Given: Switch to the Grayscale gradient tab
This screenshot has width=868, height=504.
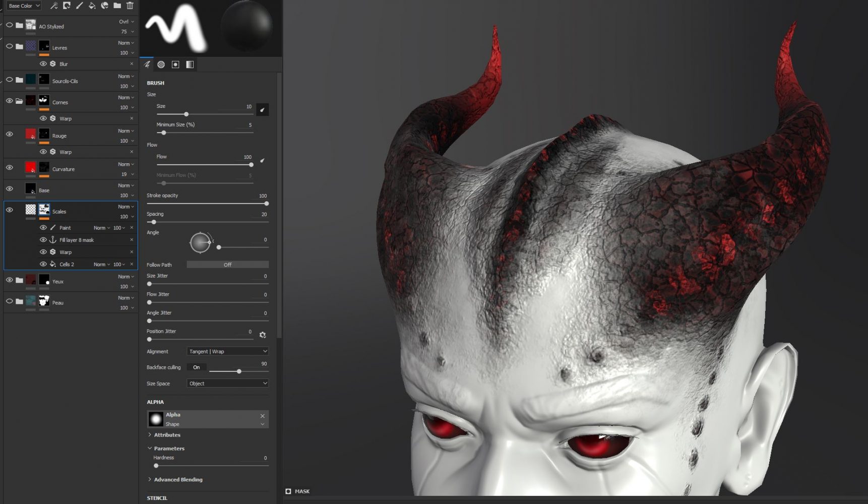Looking at the screenshot, I should pos(190,65).
